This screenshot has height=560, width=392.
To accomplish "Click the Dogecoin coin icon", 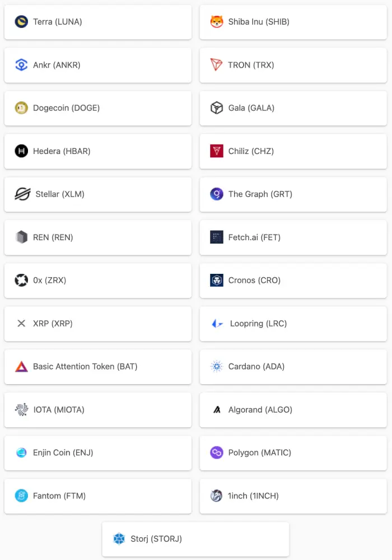I will (21, 108).
